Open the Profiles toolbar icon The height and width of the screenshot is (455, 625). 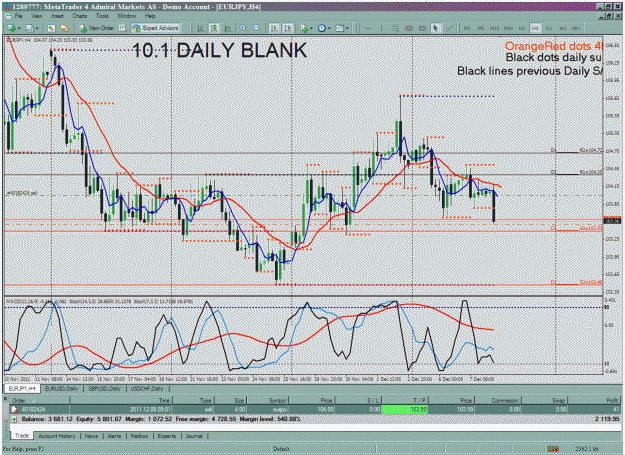(x=29, y=28)
